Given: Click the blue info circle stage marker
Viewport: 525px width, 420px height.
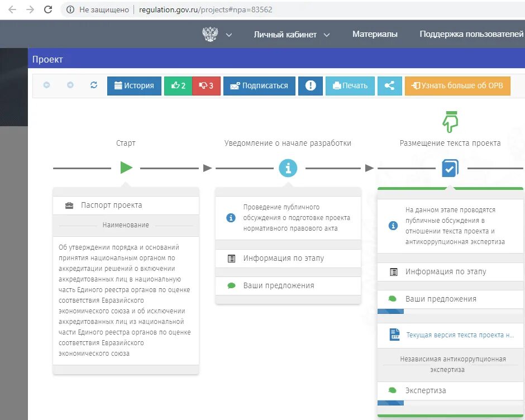Looking at the screenshot, I should point(288,168).
